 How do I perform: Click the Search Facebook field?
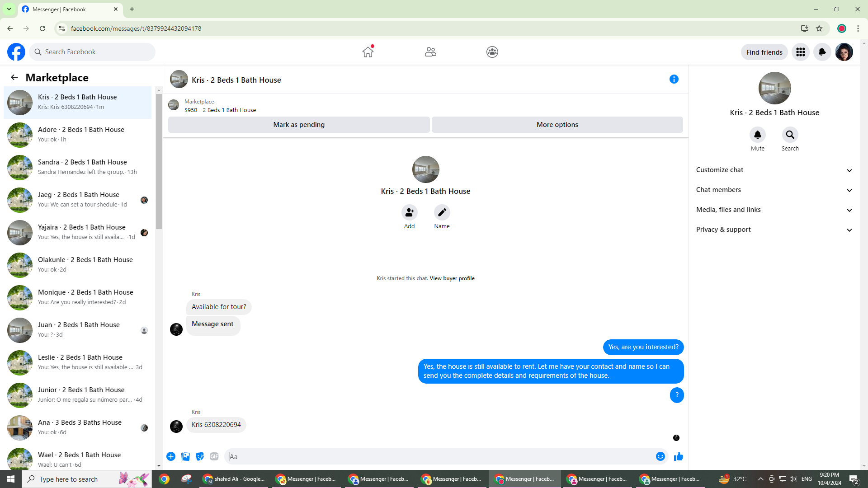click(x=92, y=52)
